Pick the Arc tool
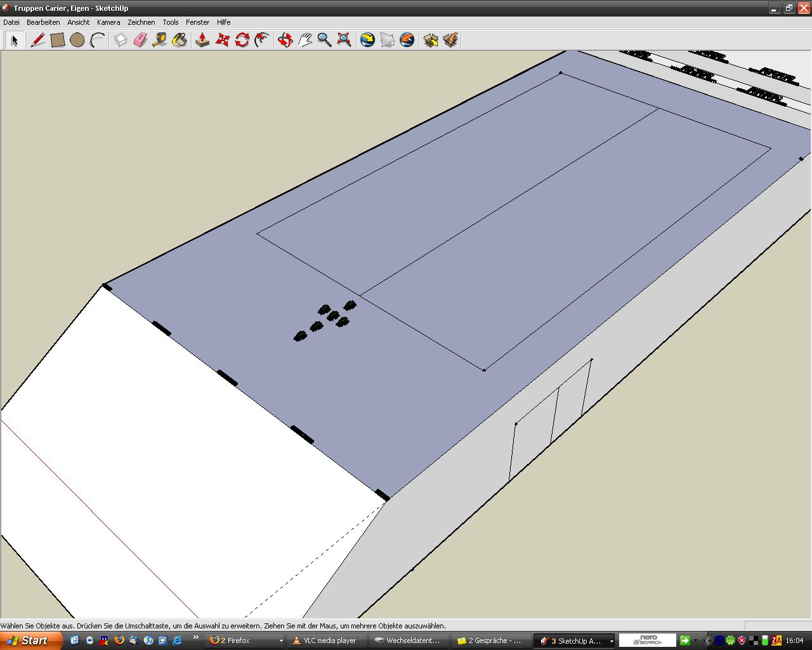Viewport: 812px width, 650px height. (97, 40)
